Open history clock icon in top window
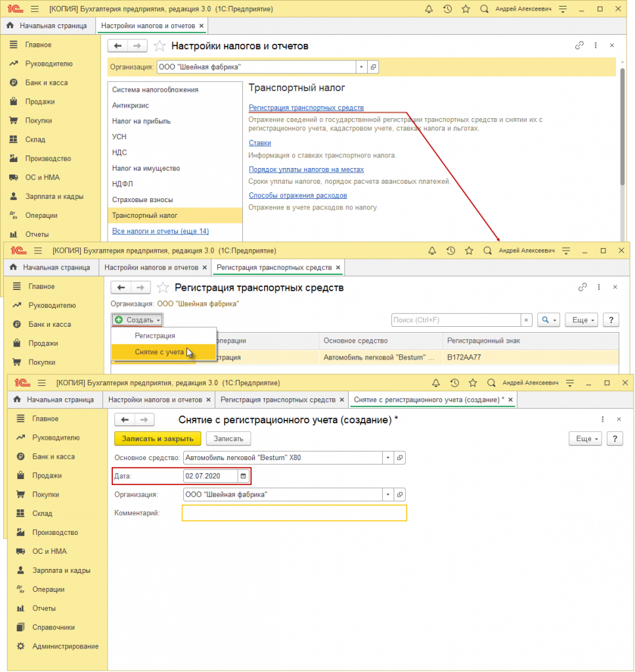This screenshot has height=672, width=635. [x=447, y=9]
